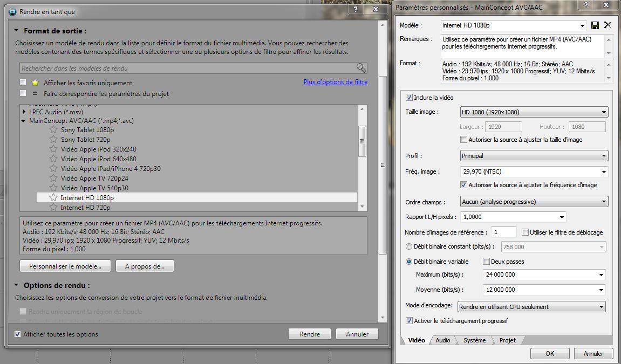Open the Système tab
Viewport: 621px width, 364px height.
coord(474,340)
